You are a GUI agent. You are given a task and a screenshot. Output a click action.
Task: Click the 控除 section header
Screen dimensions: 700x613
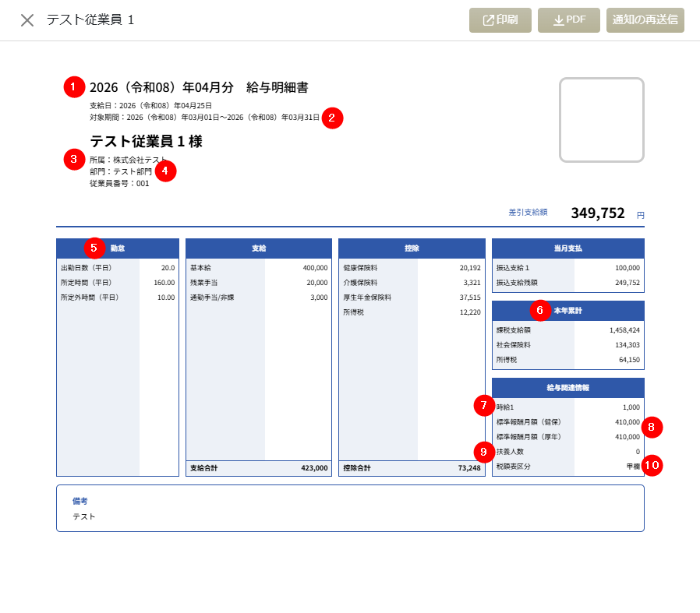point(412,248)
